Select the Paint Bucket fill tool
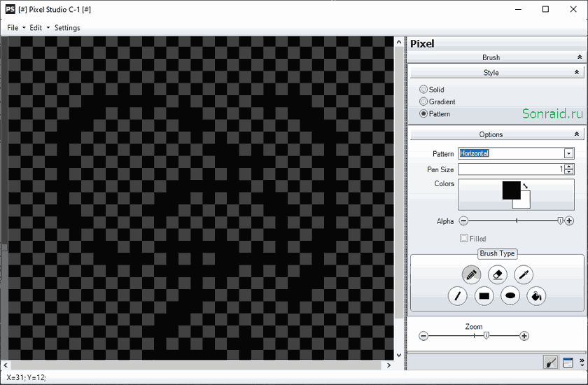Image resolution: width=588 pixels, height=385 pixels. 536,296
